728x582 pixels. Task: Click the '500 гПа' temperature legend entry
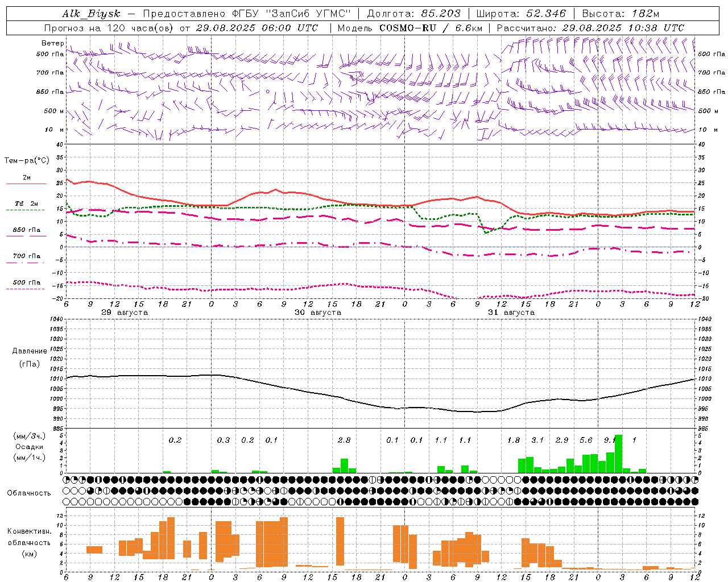point(26,282)
